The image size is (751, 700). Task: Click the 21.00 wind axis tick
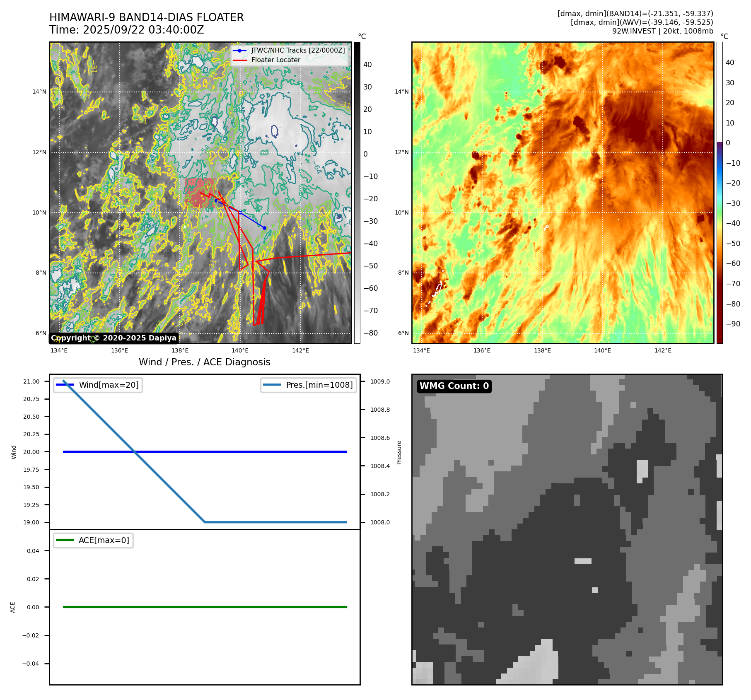pos(31,381)
